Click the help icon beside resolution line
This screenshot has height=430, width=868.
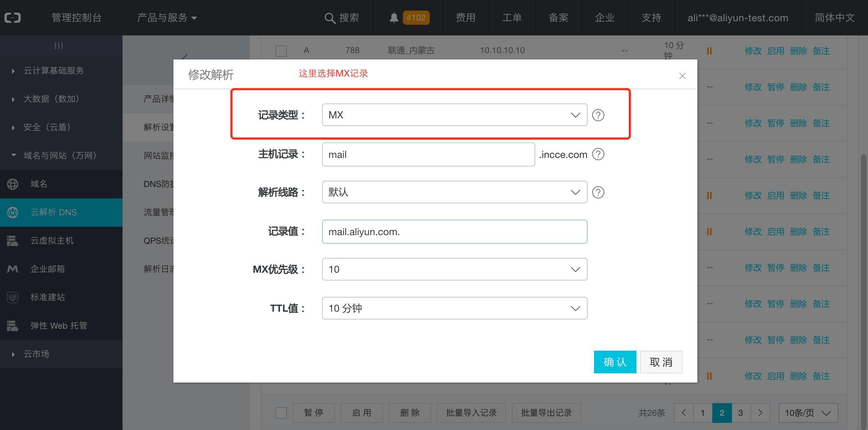(x=598, y=192)
